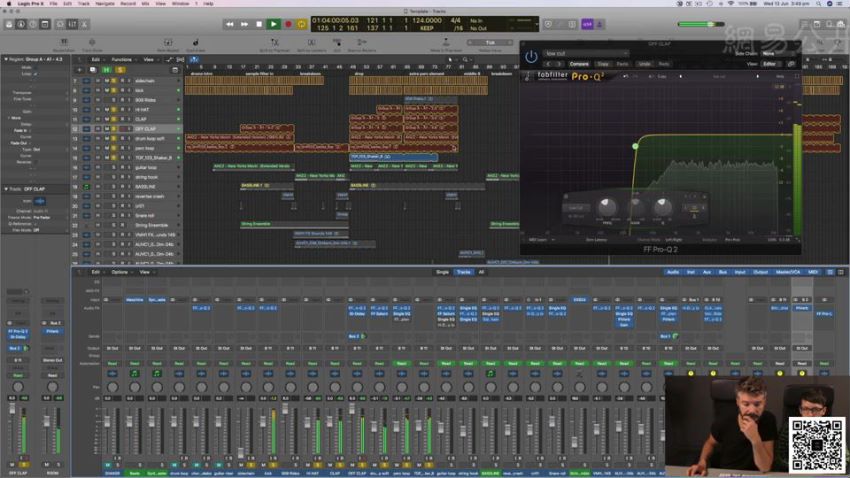Switch mixer to All view

[481, 272]
